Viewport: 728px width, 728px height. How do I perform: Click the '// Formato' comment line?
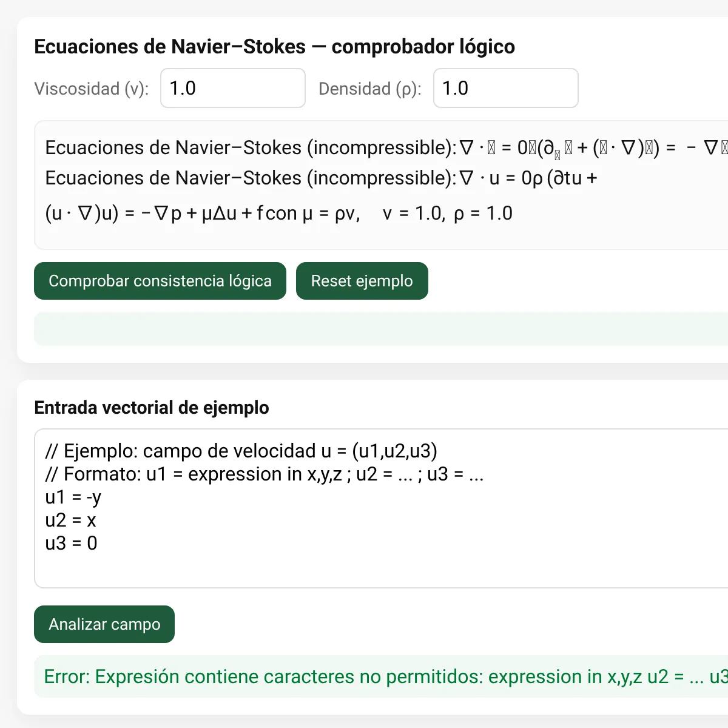(265, 474)
